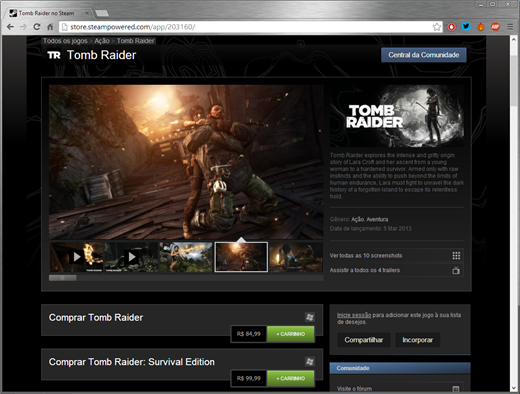The image size is (520, 394).
Task: Click grid icon for all screenshots
Action: pos(456,256)
